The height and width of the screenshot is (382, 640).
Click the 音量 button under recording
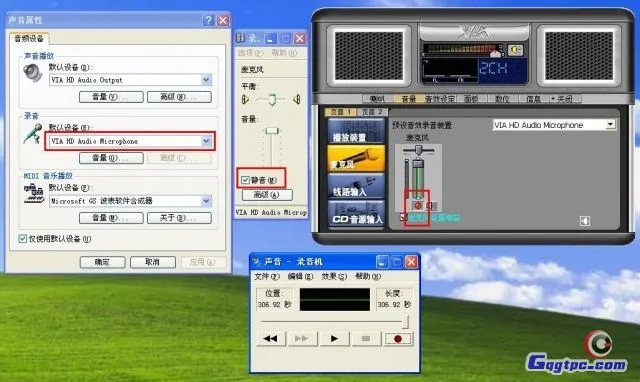point(111,158)
